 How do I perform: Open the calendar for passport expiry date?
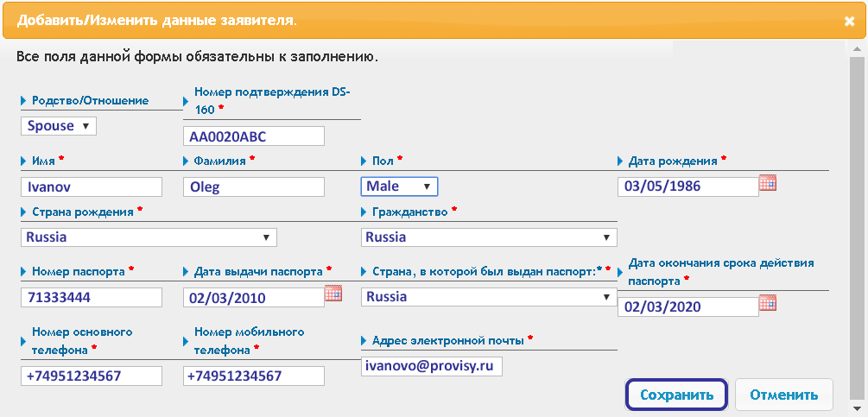(x=768, y=302)
